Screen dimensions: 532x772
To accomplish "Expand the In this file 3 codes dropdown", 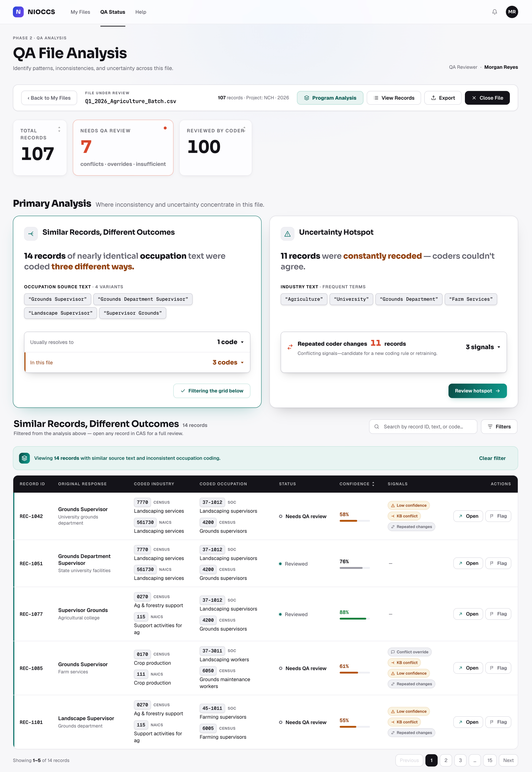I will (137, 363).
